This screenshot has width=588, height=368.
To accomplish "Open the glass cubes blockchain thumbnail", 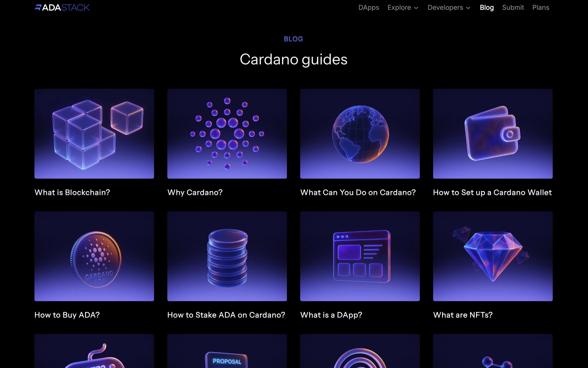I will click(94, 134).
